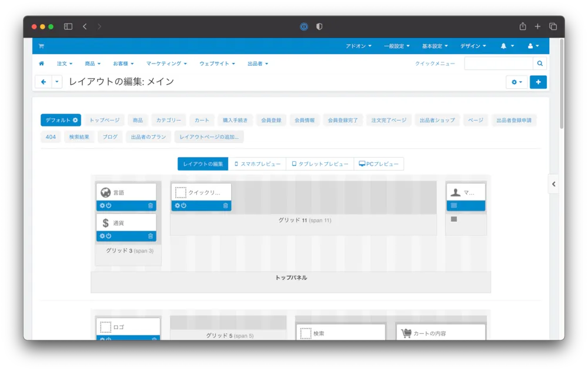Expand the 注文 menu

(65, 63)
